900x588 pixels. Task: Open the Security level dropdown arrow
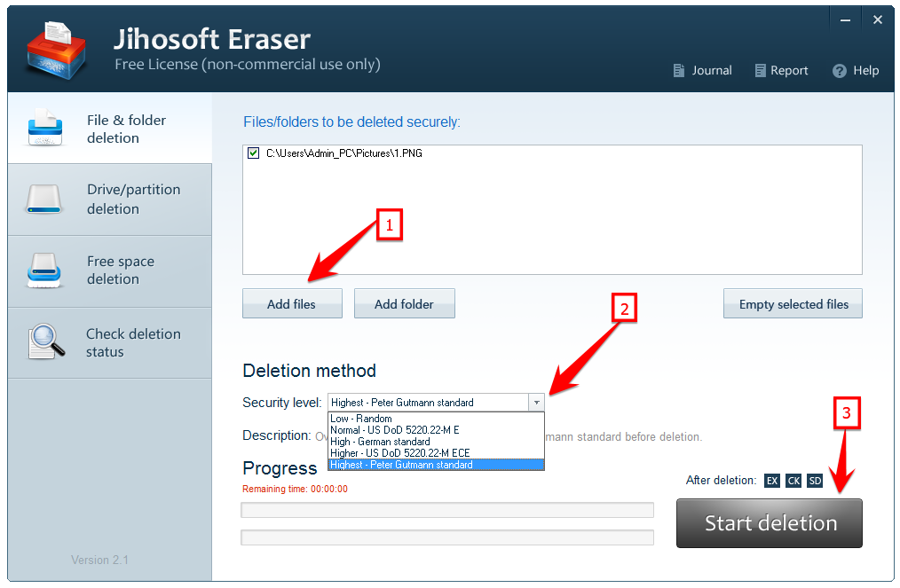[536, 403]
